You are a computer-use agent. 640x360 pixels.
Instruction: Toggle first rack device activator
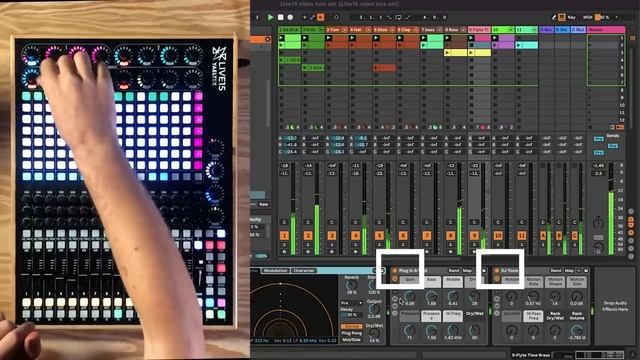click(395, 271)
